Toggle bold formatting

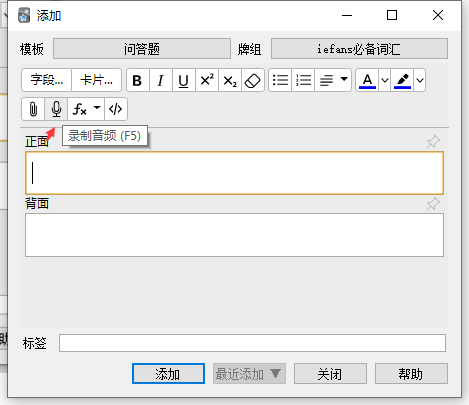pyautogui.click(x=138, y=80)
